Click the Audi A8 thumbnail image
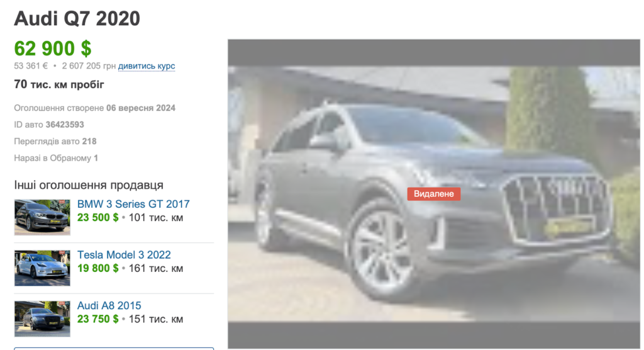 [42, 319]
